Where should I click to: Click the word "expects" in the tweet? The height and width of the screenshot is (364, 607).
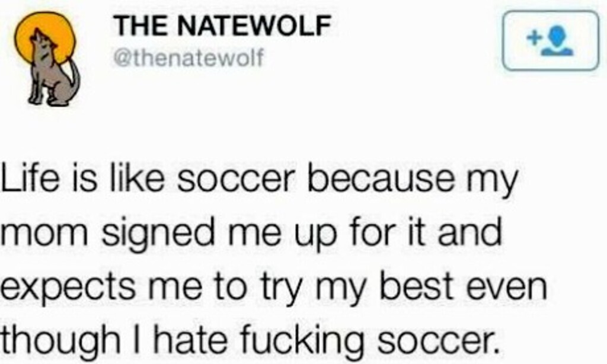[69, 289]
